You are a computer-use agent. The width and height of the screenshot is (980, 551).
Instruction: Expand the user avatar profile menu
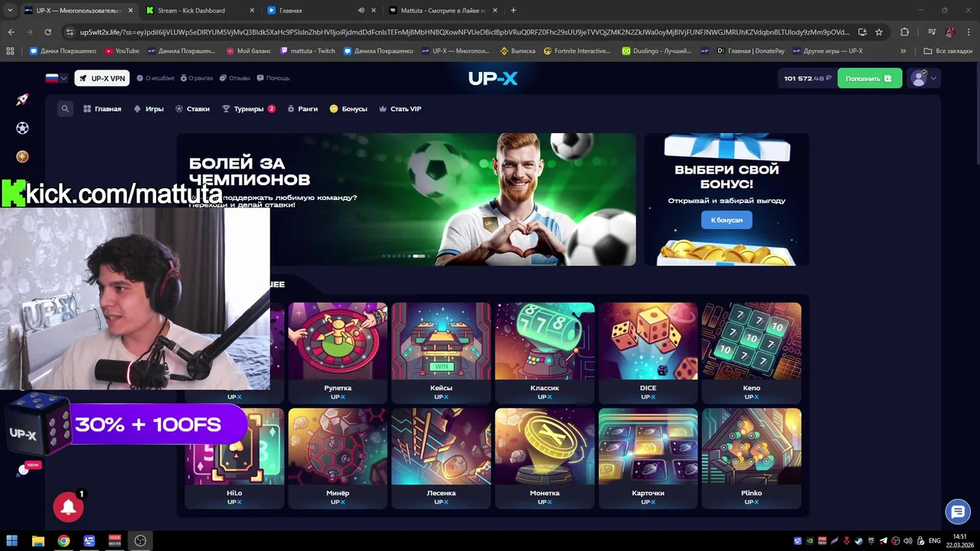click(x=923, y=78)
